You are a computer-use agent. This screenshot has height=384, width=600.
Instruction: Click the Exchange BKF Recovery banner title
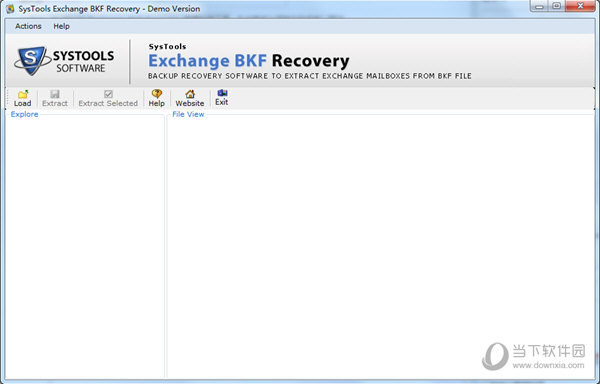click(x=249, y=60)
